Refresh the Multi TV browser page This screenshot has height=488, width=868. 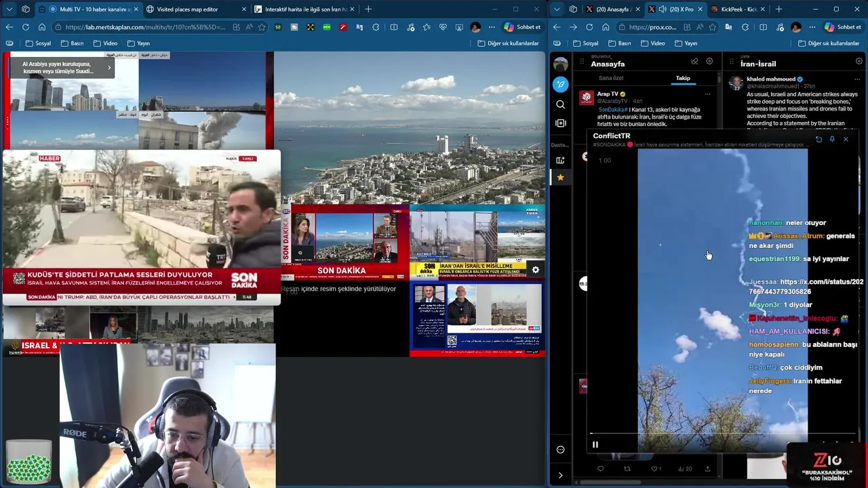tap(25, 27)
